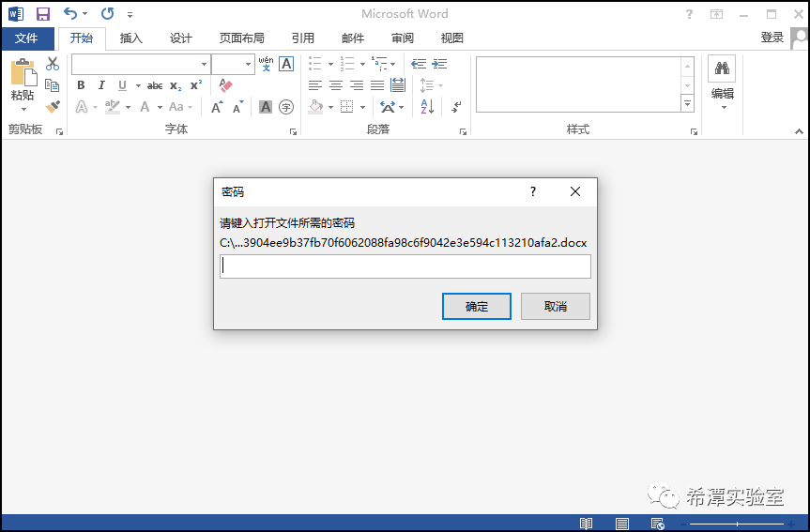Undo the last action
Viewport: 810px width, 532px height.
(70, 13)
